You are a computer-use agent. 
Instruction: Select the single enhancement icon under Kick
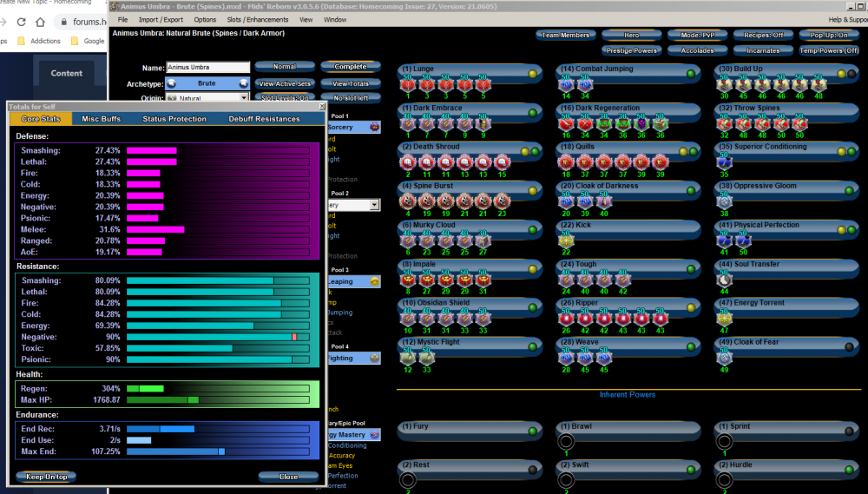pyautogui.click(x=566, y=240)
